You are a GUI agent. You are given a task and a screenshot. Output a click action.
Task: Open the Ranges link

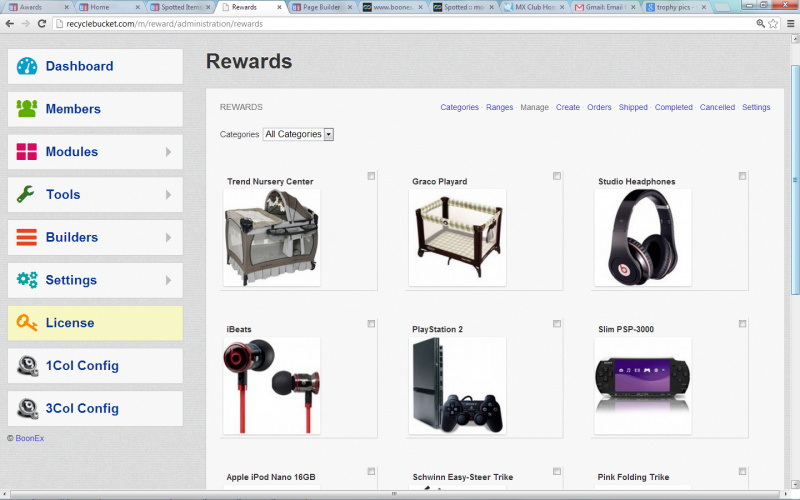click(499, 107)
